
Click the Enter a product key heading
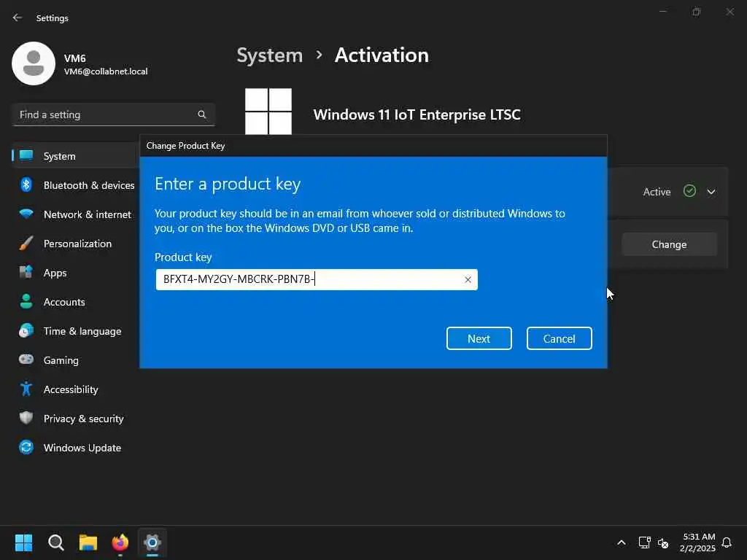tap(228, 184)
